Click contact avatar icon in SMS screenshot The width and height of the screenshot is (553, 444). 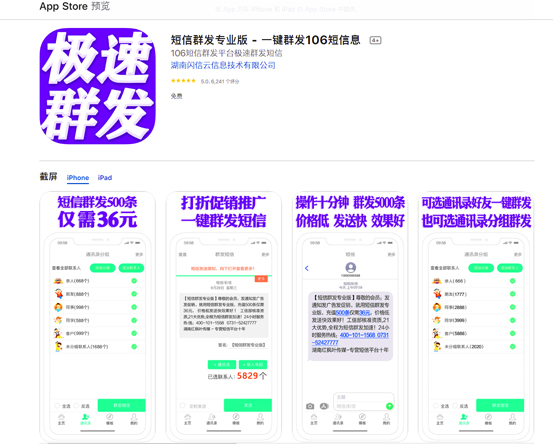[350, 267]
